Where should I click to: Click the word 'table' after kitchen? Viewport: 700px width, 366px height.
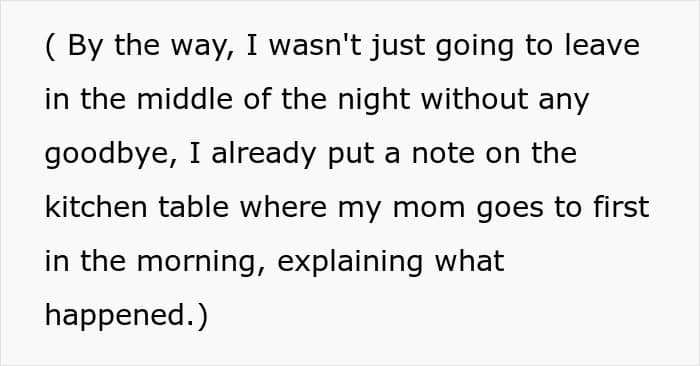(x=193, y=207)
